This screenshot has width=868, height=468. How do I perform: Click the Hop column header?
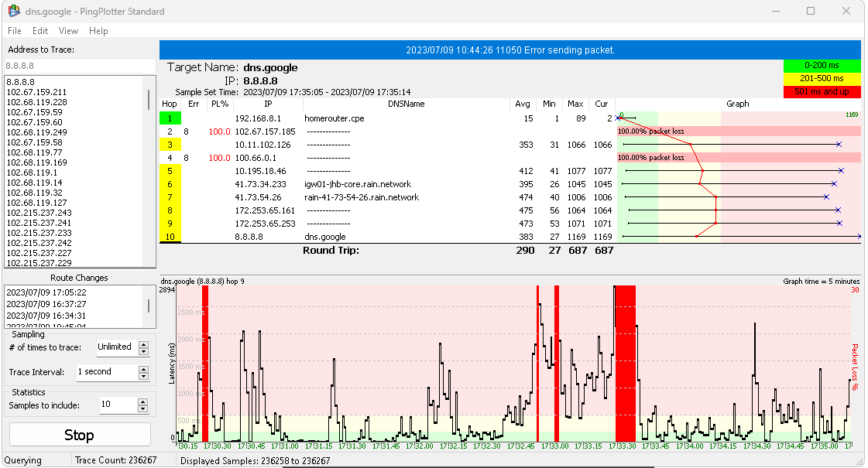tap(170, 104)
